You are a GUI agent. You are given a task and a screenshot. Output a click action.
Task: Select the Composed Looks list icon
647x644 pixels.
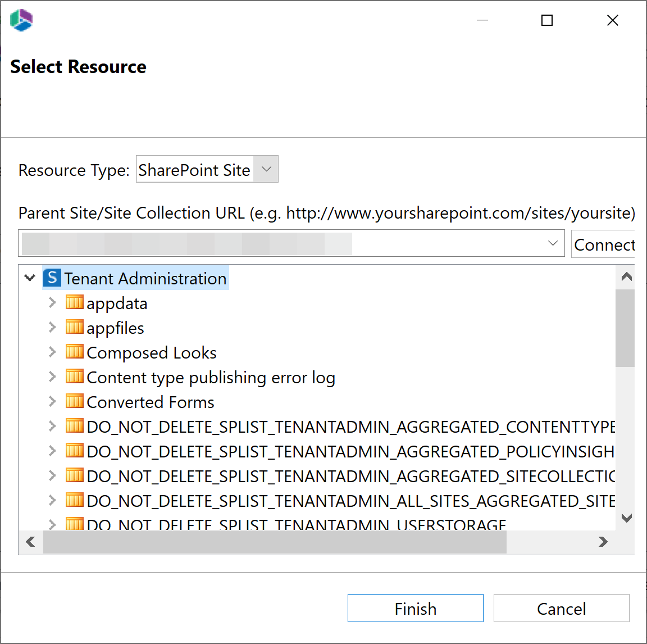[75, 352]
